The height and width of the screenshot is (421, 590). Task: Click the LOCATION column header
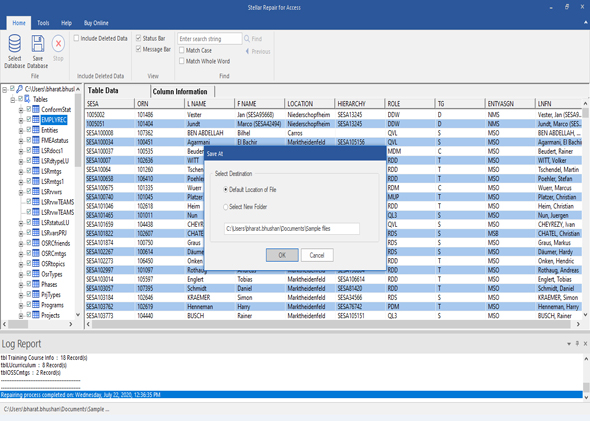click(309, 103)
